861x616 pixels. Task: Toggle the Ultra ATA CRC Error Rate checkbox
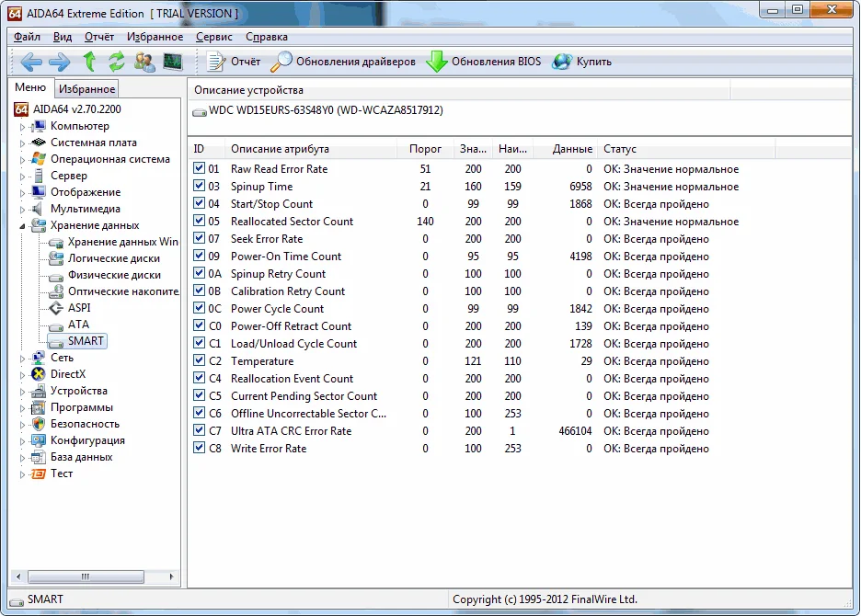200,431
